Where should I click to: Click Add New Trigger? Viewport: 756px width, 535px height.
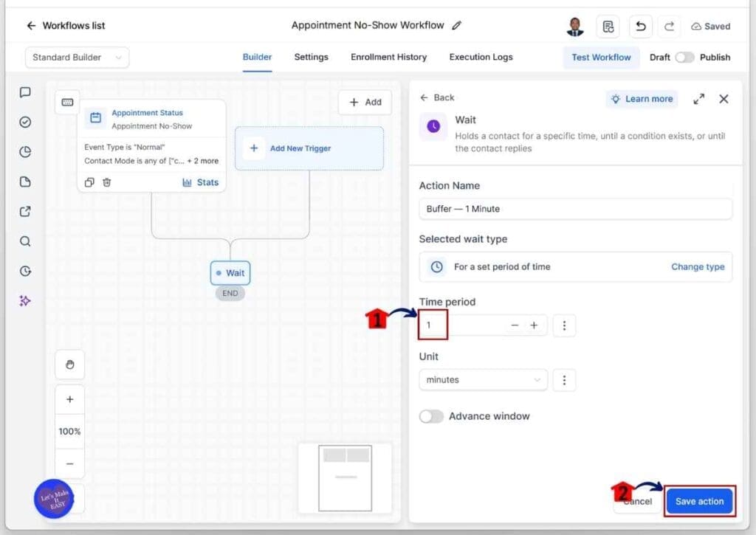[309, 148]
